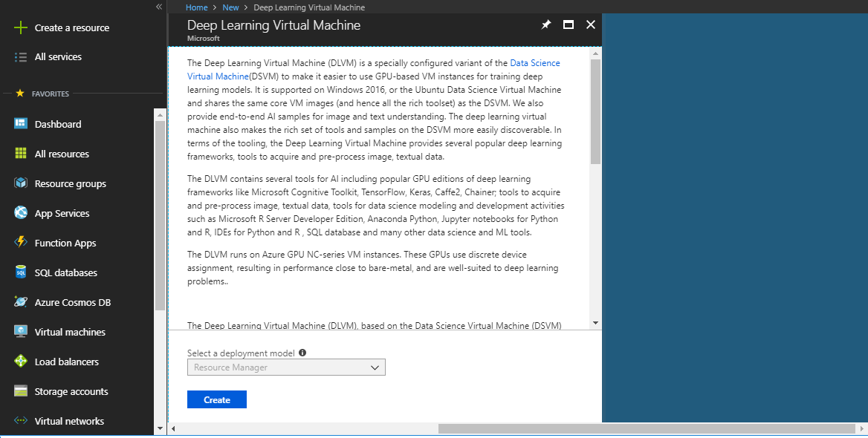
Task: Click the horizontal scrollbar left arrow
Action: pos(173,428)
